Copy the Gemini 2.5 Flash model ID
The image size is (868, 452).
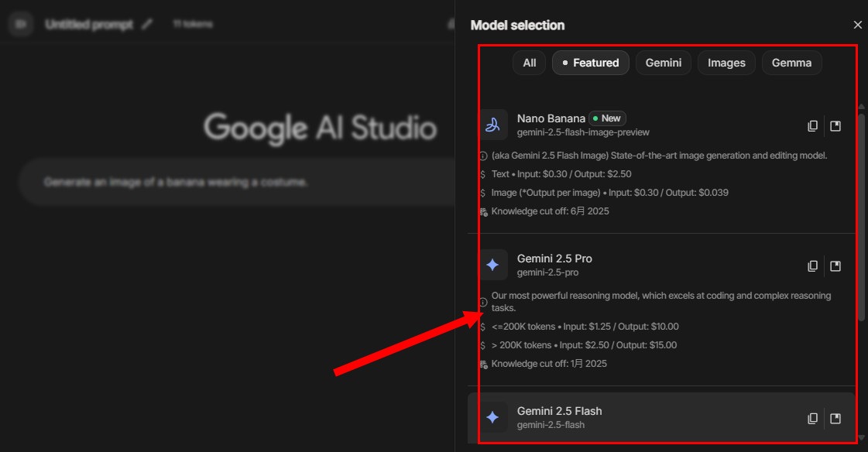coord(812,419)
